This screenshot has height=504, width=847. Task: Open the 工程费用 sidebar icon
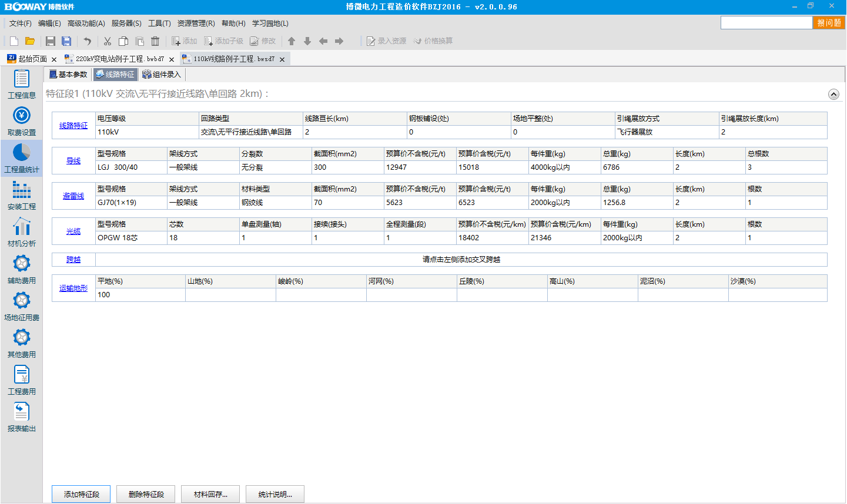tap(22, 381)
